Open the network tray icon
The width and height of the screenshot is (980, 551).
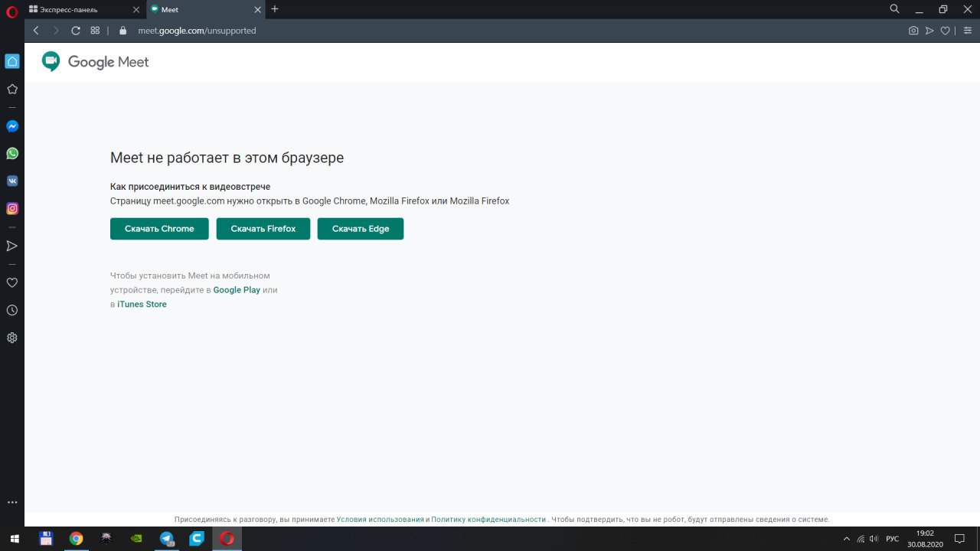click(x=861, y=539)
